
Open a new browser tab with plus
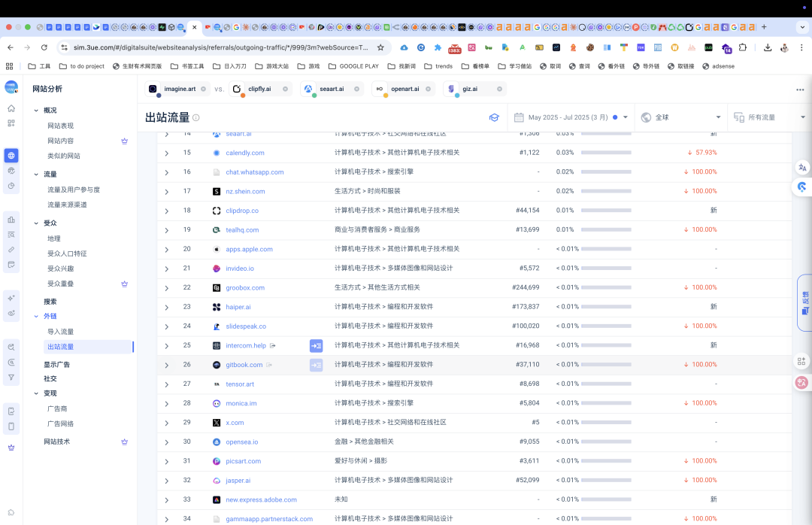tap(764, 27)
